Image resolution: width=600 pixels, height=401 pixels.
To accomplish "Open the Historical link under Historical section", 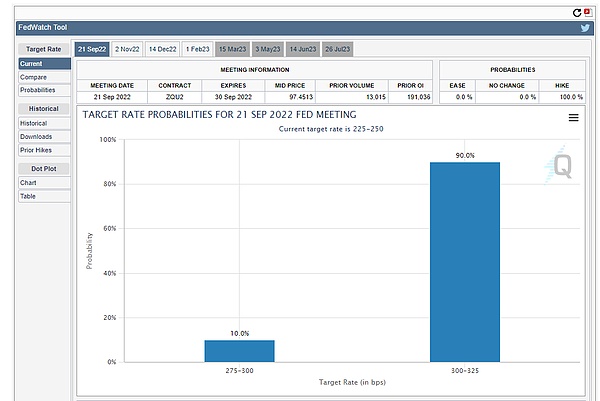I will pos(44,123).
